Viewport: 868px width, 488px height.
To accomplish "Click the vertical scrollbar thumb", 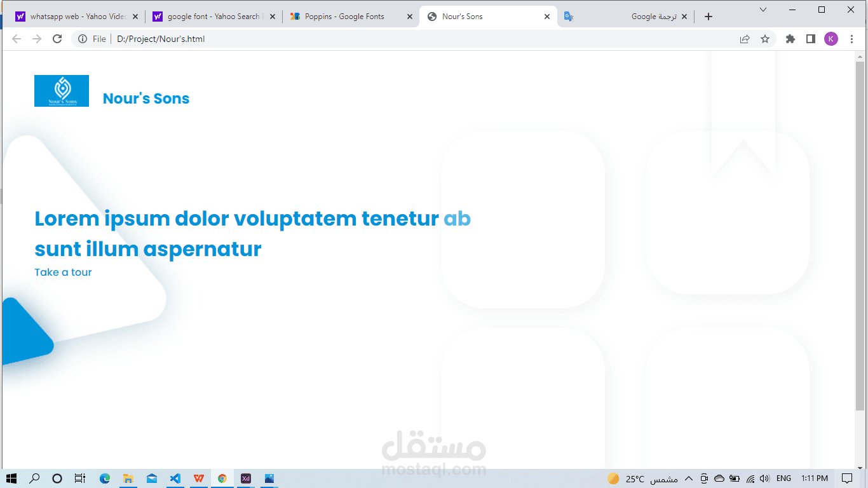I will tap(860, 236).
